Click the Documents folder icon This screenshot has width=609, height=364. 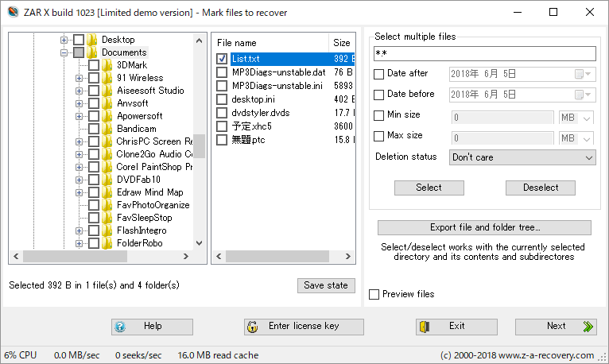pyautogui.click(x=92, y=52)
